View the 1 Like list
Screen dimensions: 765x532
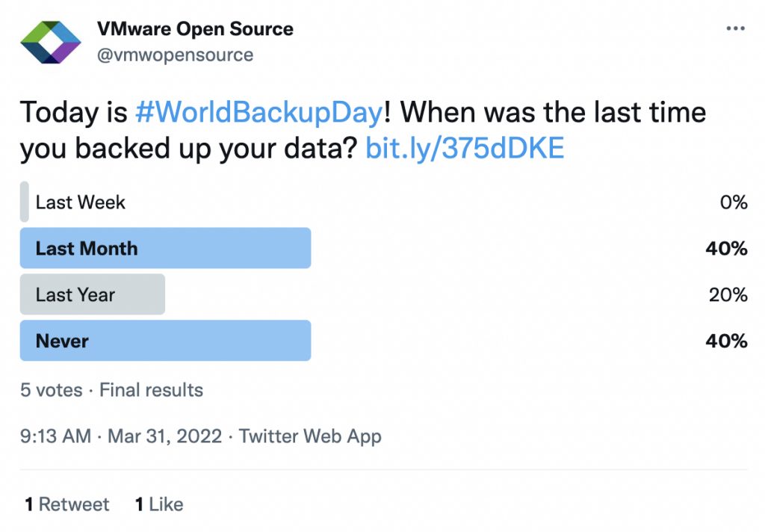159,504
